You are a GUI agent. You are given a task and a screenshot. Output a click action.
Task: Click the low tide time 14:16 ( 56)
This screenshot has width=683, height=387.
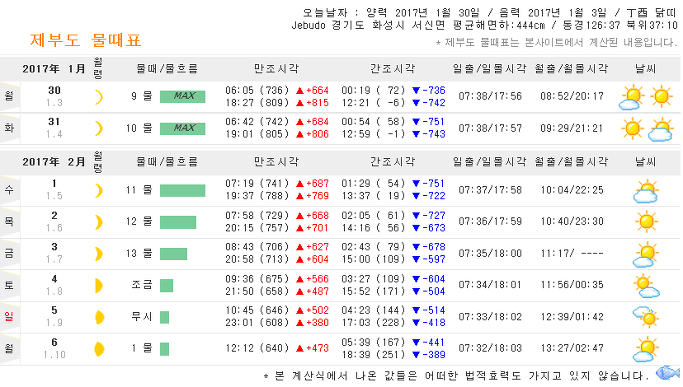(373, 228)
